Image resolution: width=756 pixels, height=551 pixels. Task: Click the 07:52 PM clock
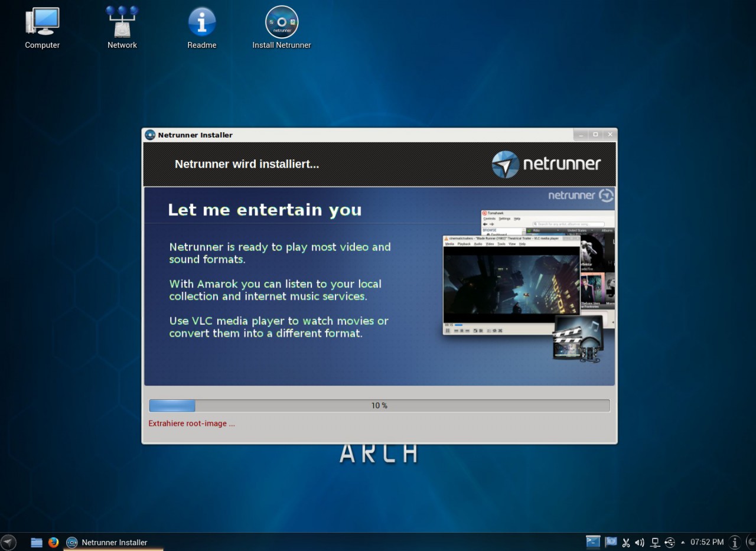point(707,542)
